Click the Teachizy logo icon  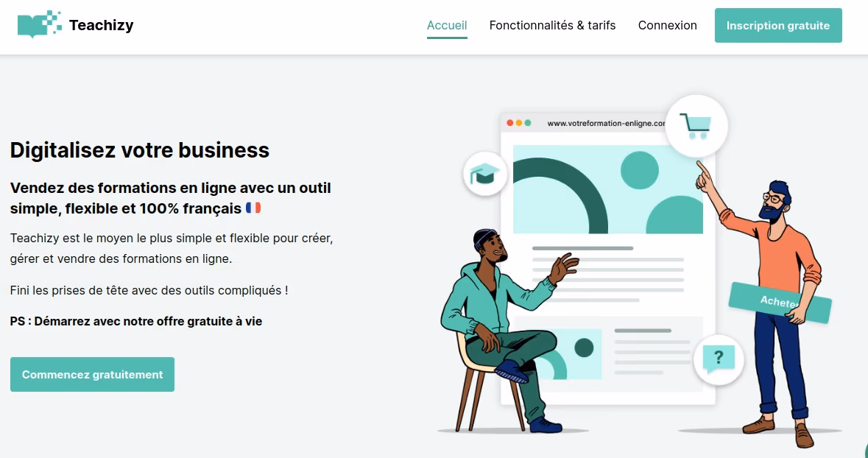[39, 24]
